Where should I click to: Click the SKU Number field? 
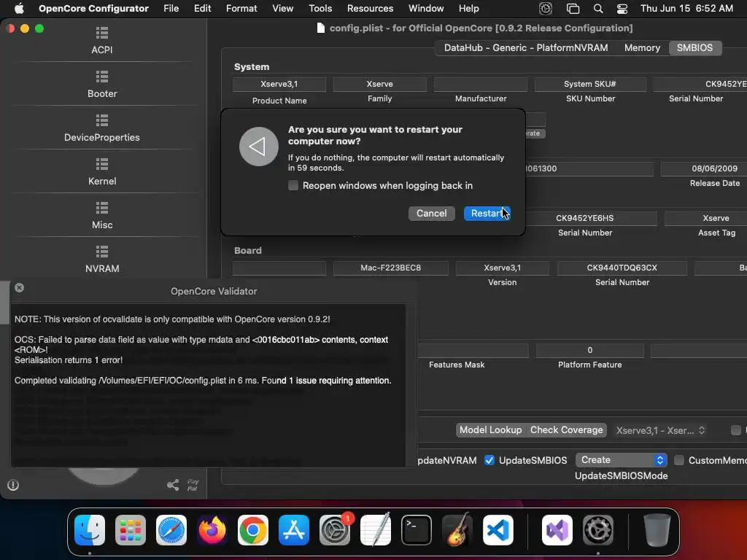coord(590,85)
